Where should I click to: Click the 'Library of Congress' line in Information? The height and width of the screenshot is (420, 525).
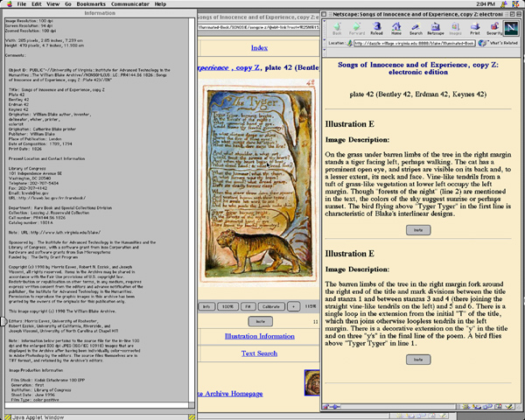coord(25,169)
